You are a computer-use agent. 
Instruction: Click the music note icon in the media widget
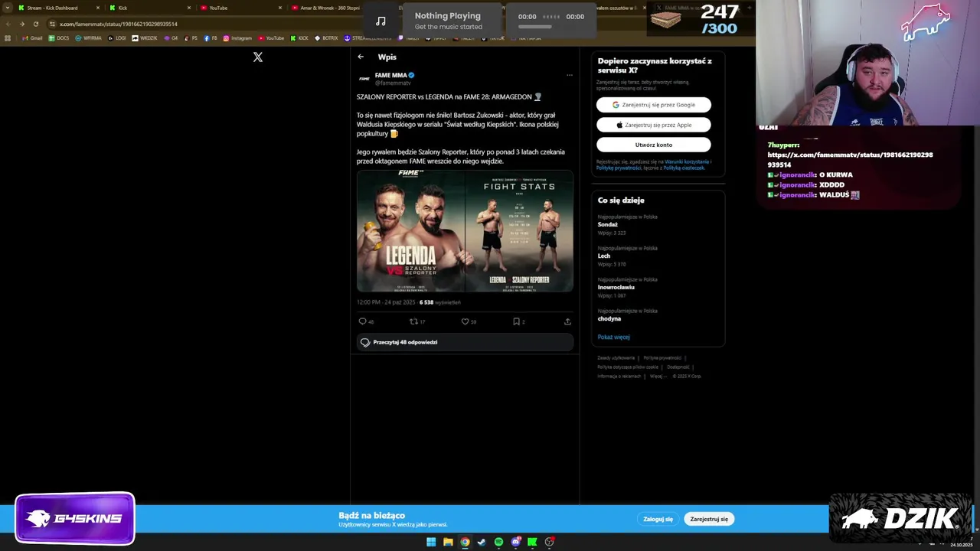(381, 21)
